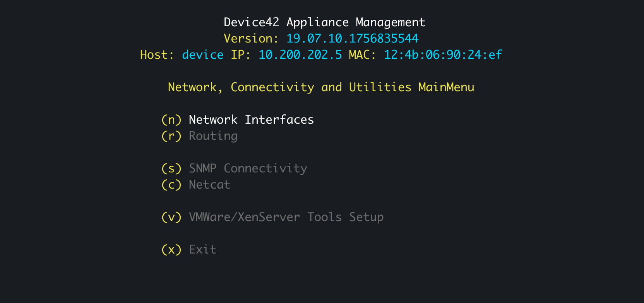
Task: Click the (v) shortcut key marker
Action: pos(171,217)
